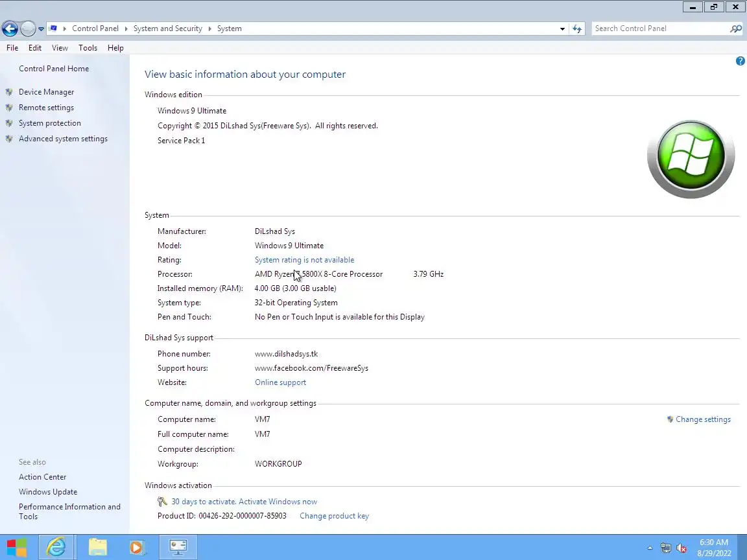
Task: Click the search magnifier icon
Action: [x=735, y=29]
